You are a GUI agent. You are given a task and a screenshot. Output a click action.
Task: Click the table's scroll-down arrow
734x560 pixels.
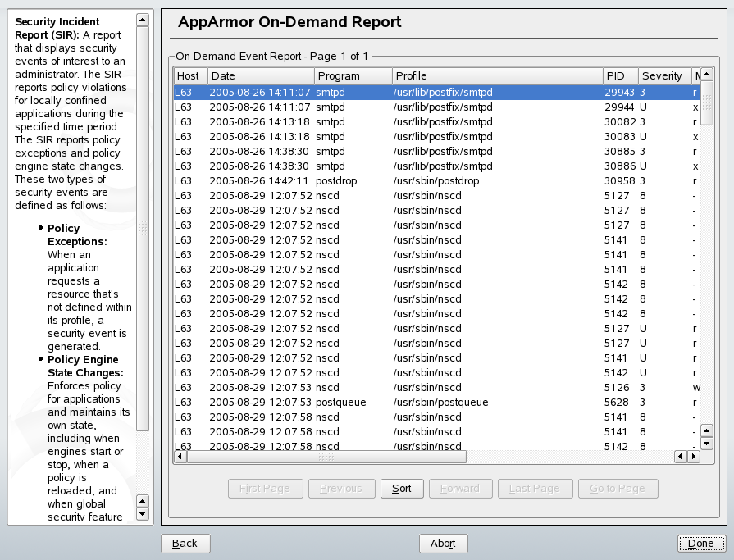(x=705, y=444)
